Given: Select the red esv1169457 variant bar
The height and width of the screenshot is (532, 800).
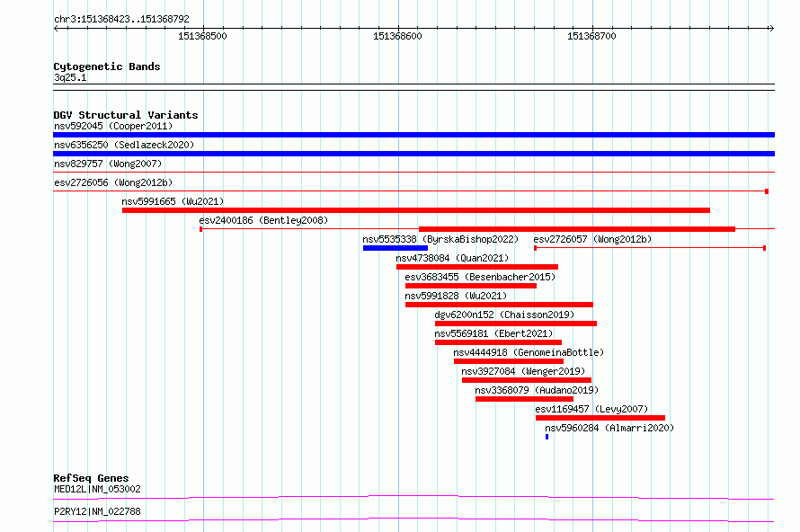Looking at the screenshot, I should tap(600, 418).
